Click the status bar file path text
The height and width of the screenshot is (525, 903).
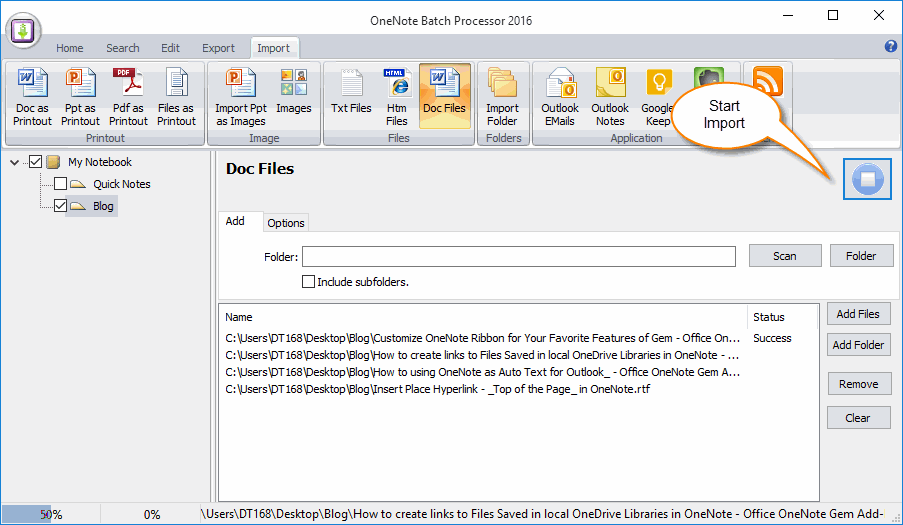point(542,514)
